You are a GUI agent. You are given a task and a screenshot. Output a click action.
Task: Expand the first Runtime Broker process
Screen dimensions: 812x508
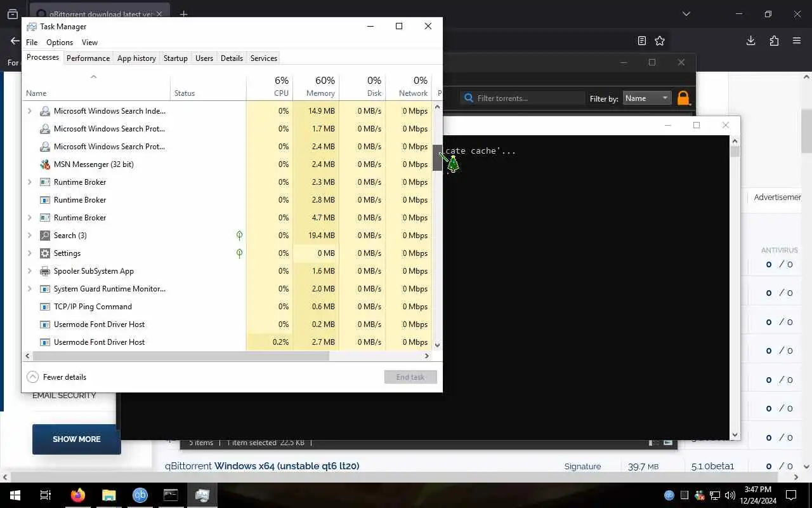coord(29,182)
